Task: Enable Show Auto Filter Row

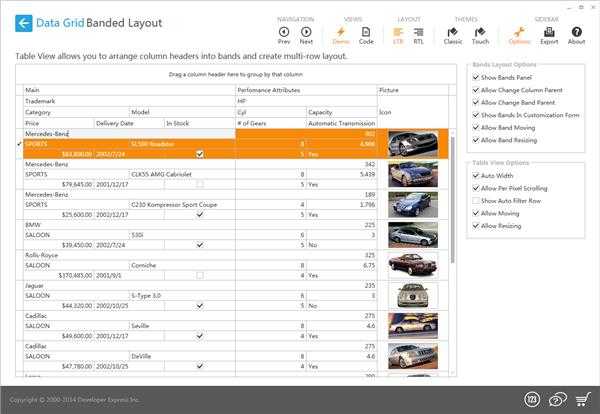Action: click(x=476, y=200)
